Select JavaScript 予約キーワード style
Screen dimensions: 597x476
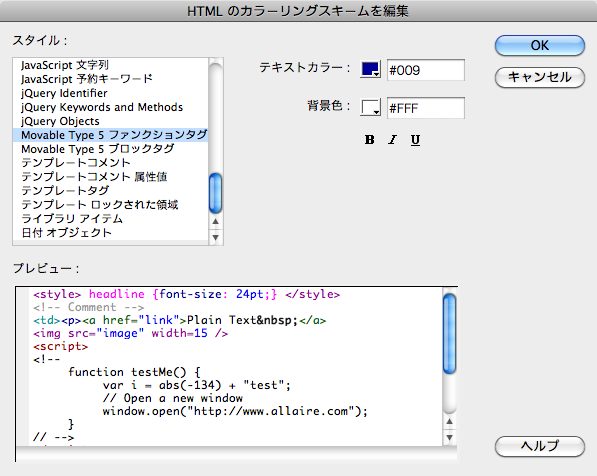[110, 79]
